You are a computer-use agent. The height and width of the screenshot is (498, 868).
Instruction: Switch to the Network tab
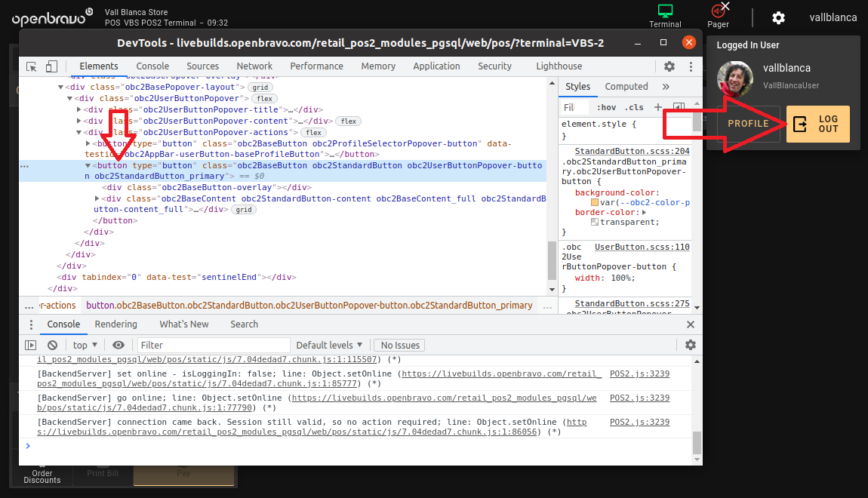tap(254, 66)
